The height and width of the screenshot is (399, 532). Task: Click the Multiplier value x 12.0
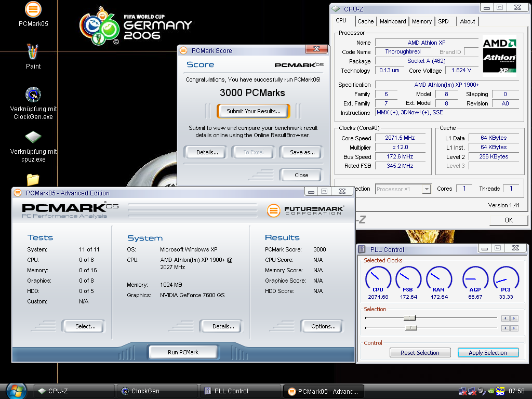coord(400,147)
